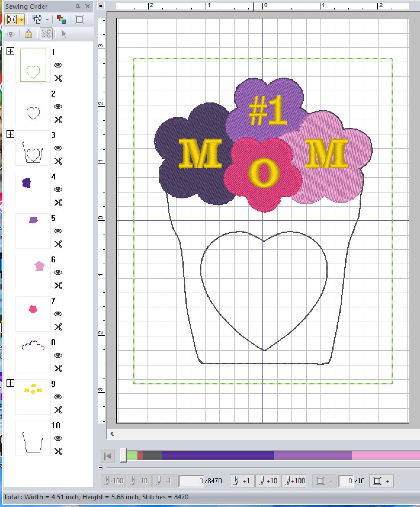Click scissors trim icon for item 4

58,203
